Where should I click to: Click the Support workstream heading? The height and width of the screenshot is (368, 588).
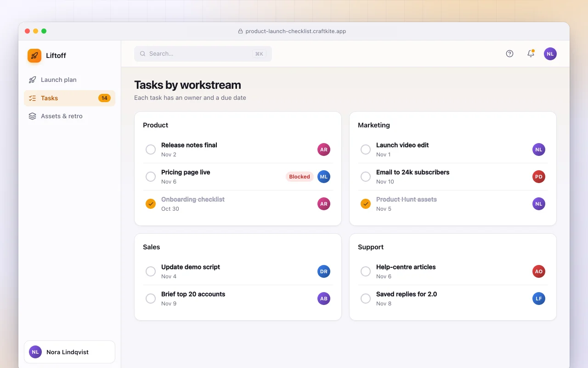point(371,247)
